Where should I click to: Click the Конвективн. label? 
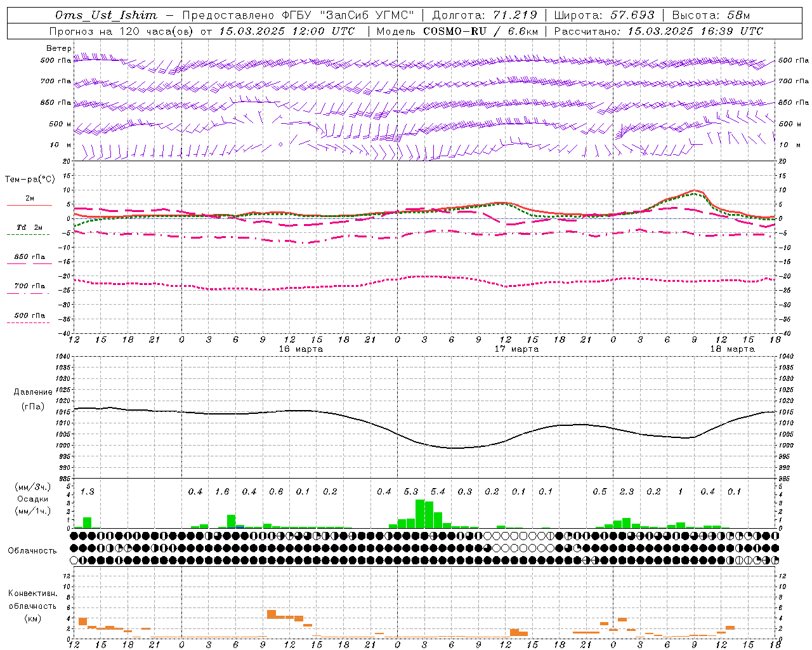tap(32, 594)
